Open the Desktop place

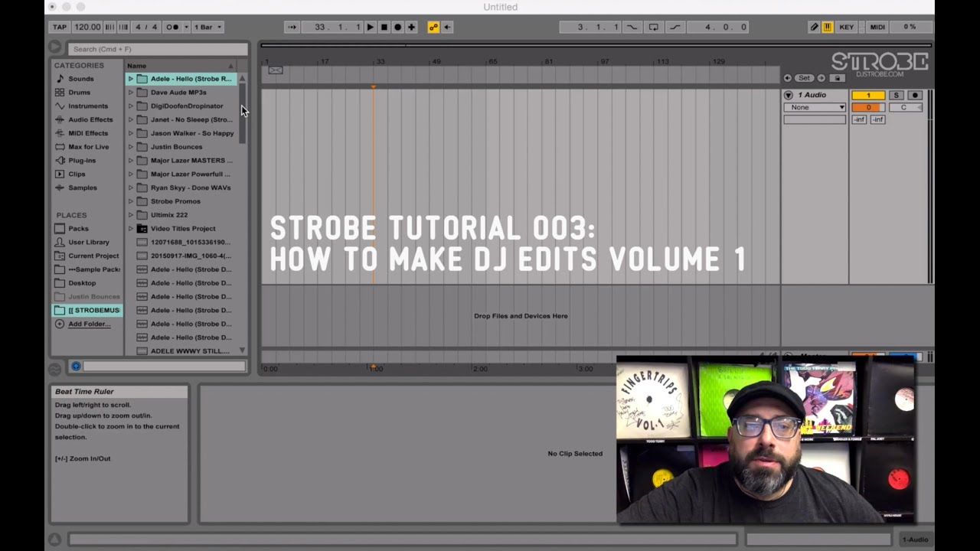82,283
